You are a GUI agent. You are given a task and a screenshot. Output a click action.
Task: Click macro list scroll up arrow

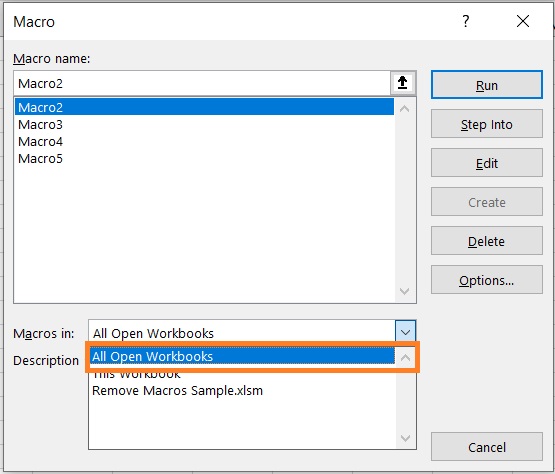(x=405, y=109)
